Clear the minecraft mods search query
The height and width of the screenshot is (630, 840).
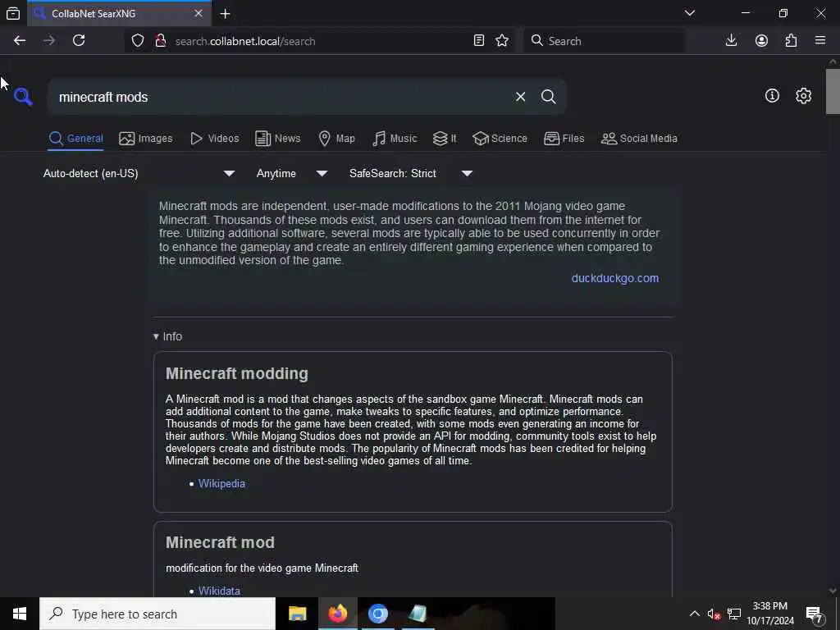(x=520, y=97)
